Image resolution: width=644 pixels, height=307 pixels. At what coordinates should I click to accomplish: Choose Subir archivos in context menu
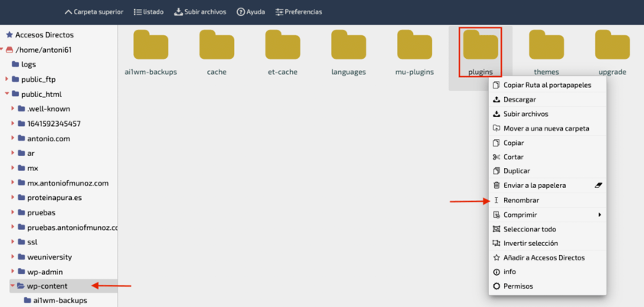(x=548, y=114)
